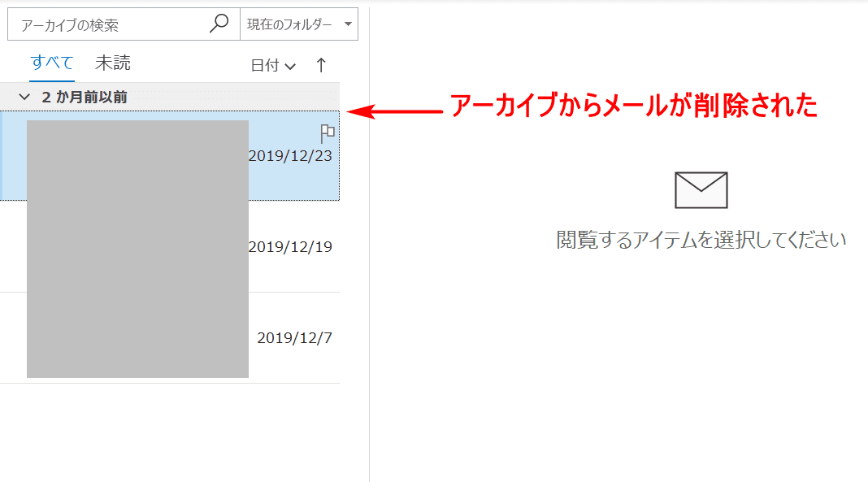Reverse sort order with the up arrow
Viewport: 868px width, 482px height.
click(x=321, y=65)
